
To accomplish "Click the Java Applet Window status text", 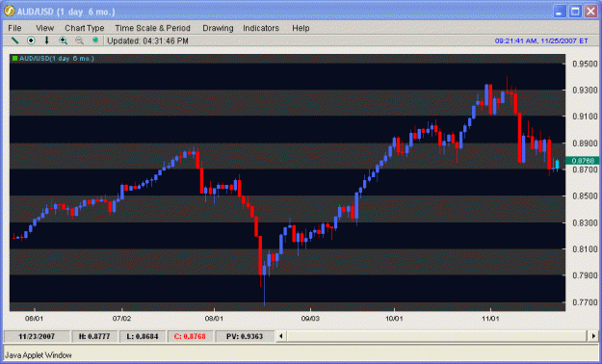I will click(38, 355).
